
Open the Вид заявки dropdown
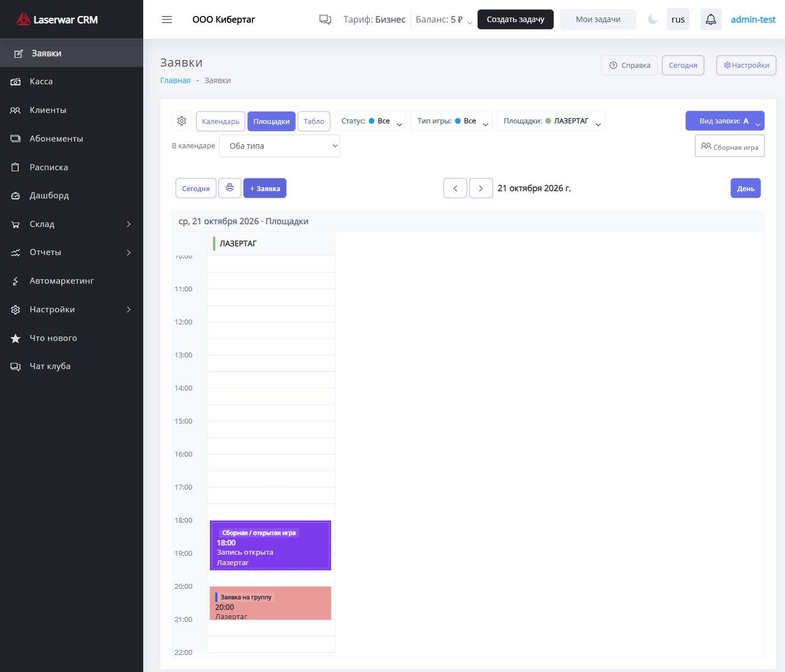pos(725,121)
